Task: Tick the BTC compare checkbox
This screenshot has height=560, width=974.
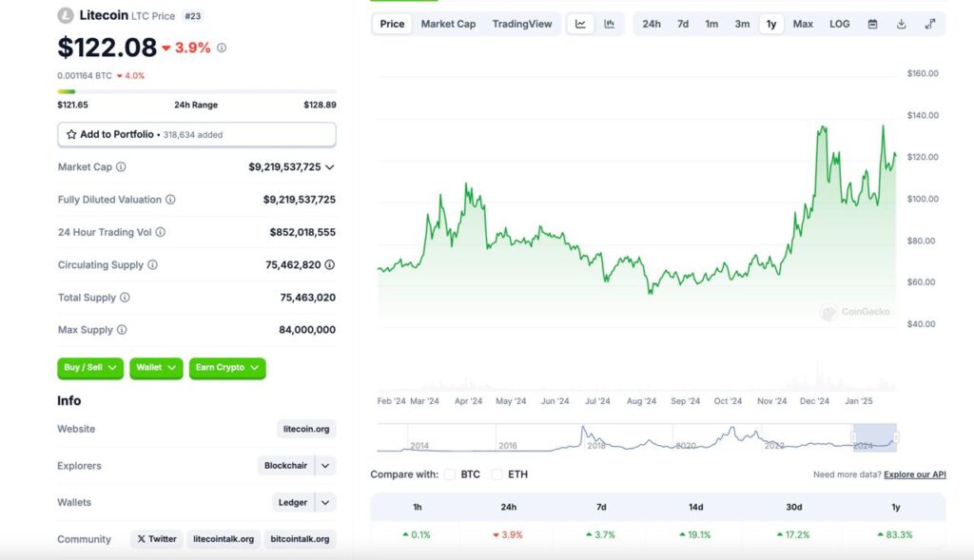Action: (450, 474)
